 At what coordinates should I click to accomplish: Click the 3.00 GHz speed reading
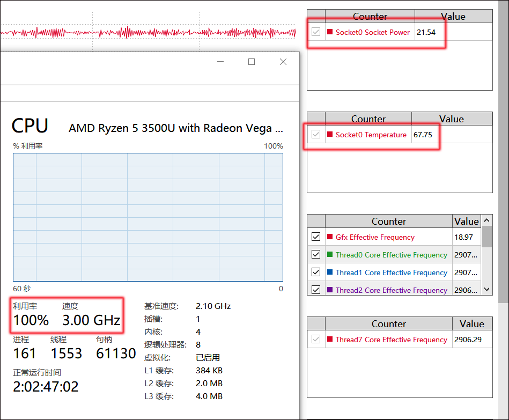[92, 320]
